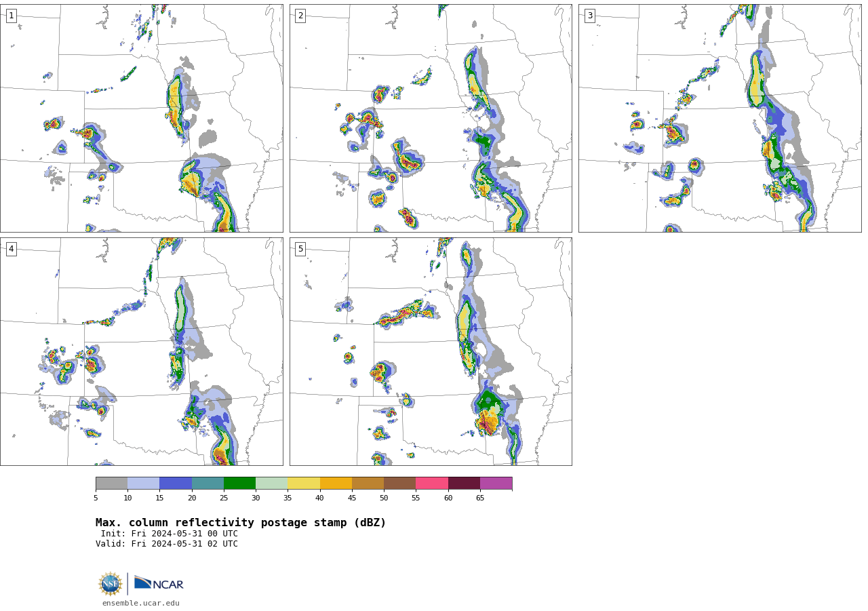Click the number 1 panel label
This screenshot has height=611, width=868.
(11, 16)
